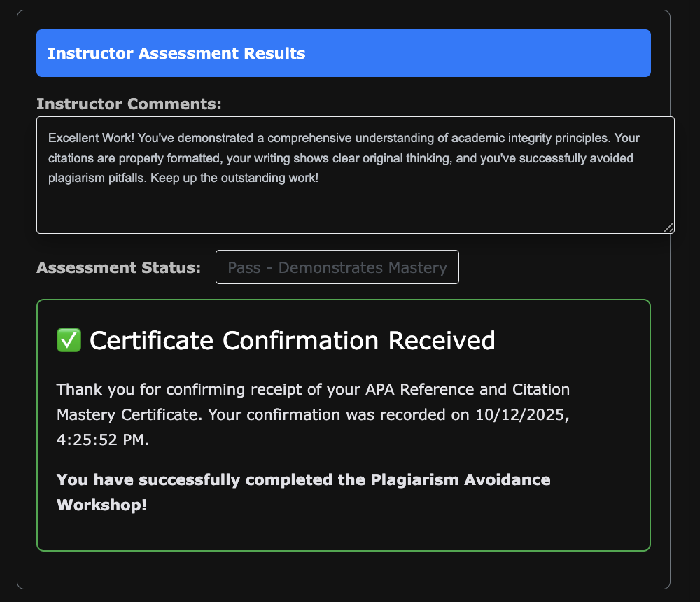Click the divider line under the certificate heading
The width and height of the screenshot is (700, 602).
[343, 365]
